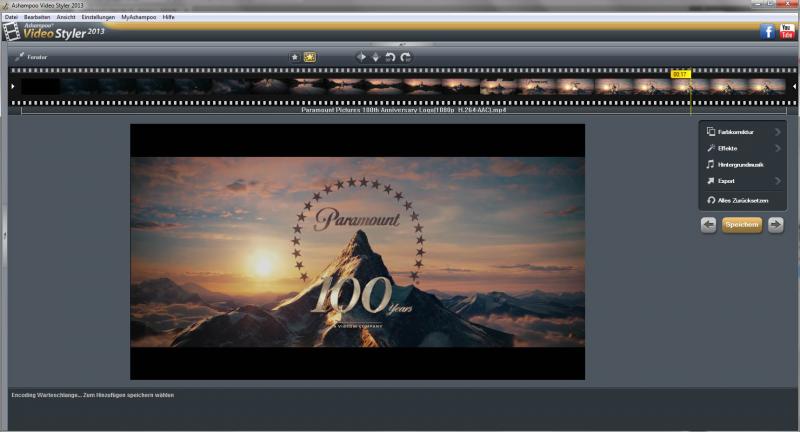Open the YouTube channel icon
This screenshot has height=432, width=800.
pos(786,32)
